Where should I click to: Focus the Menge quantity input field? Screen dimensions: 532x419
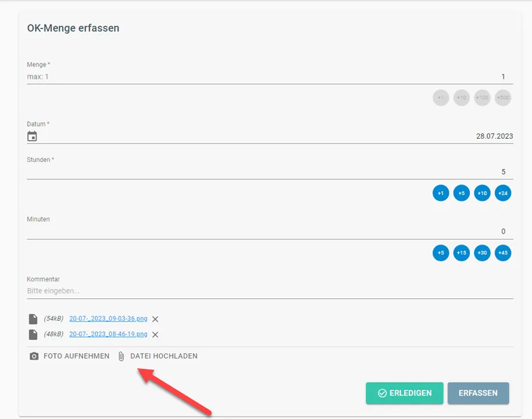click(270, 77)
